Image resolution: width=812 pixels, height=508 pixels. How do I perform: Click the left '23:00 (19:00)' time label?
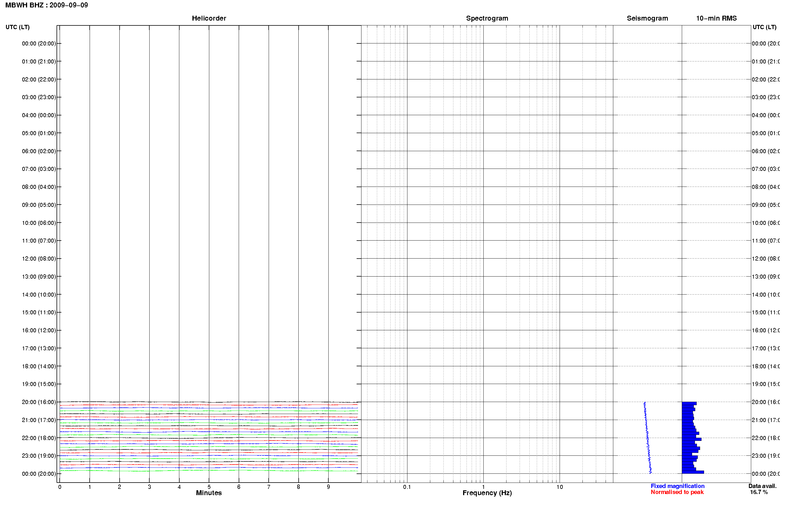coord(39,456)
